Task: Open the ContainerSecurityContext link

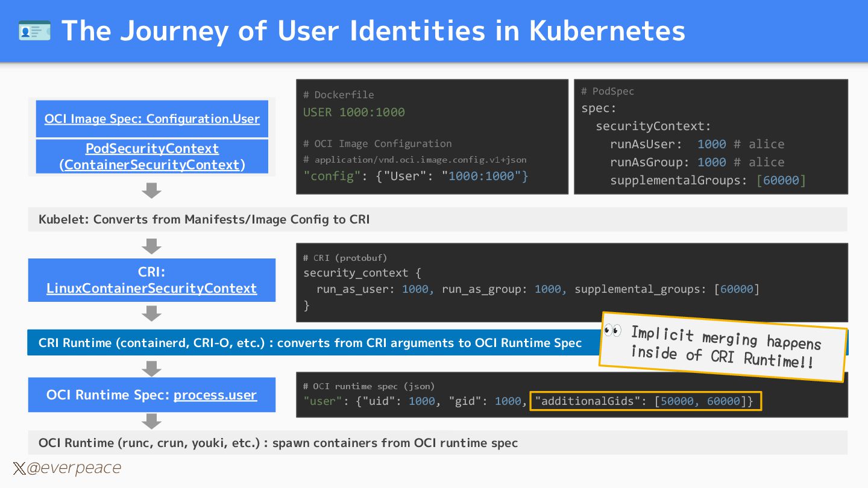Action: tap(152, 164)
